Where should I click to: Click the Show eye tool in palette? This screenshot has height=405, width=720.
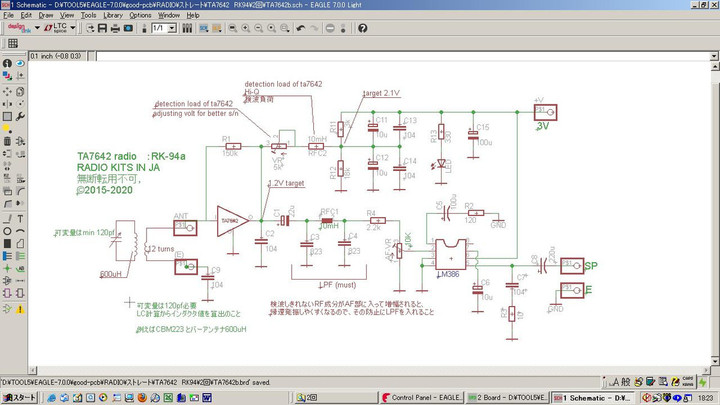click(21, 63)
